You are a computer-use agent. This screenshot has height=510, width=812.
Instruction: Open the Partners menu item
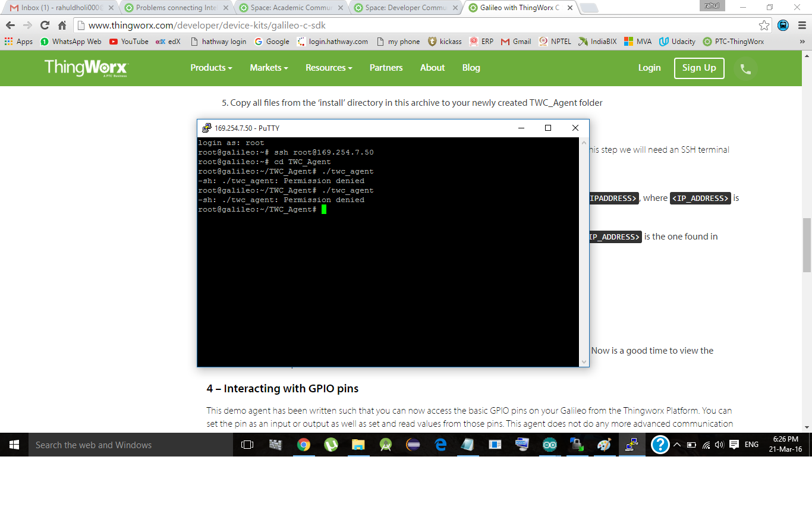386,68
